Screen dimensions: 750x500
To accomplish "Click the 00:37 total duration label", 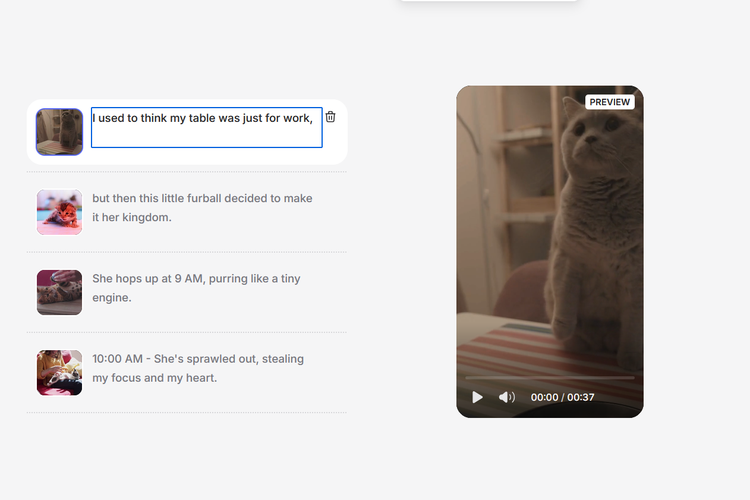I will pos(581,398).
